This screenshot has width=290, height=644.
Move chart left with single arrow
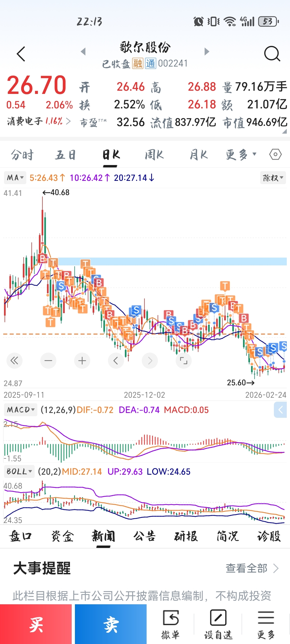(116, 361)
